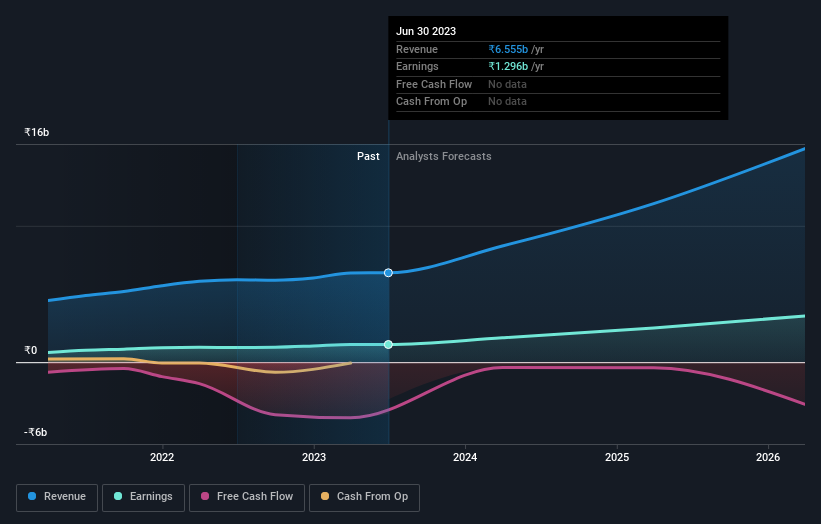Click the ₹0 y-axis label
821x524 pixels.
pyautogui.click(x=30, y=350)
